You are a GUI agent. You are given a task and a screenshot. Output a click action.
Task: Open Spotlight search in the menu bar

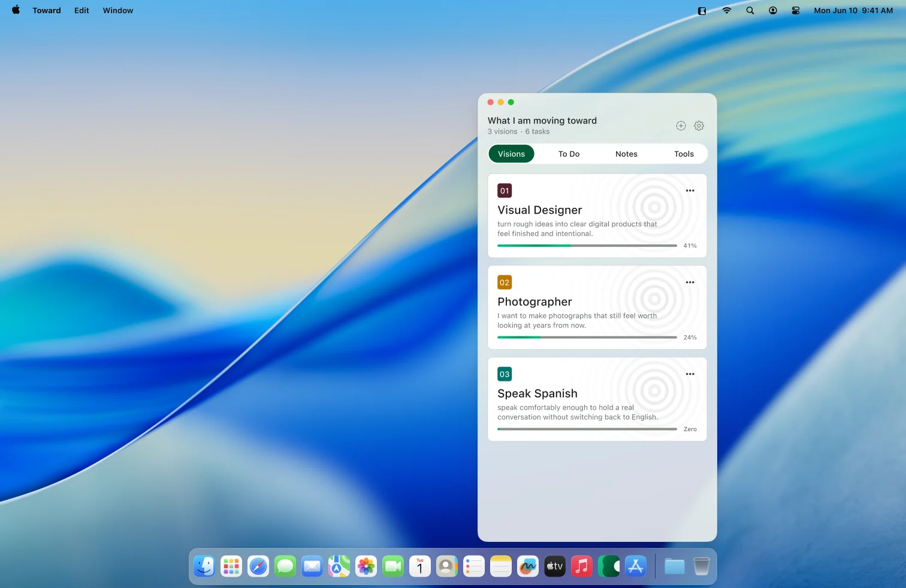750,10
